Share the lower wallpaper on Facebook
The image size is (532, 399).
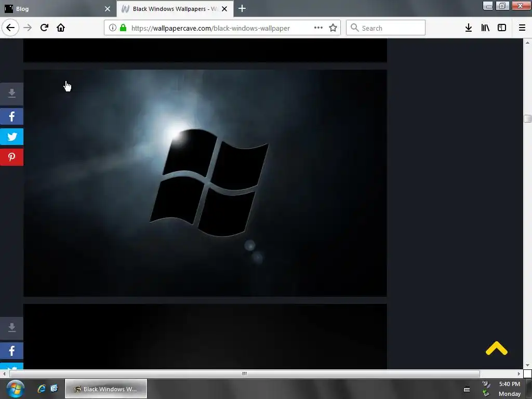tap(11, 351)
